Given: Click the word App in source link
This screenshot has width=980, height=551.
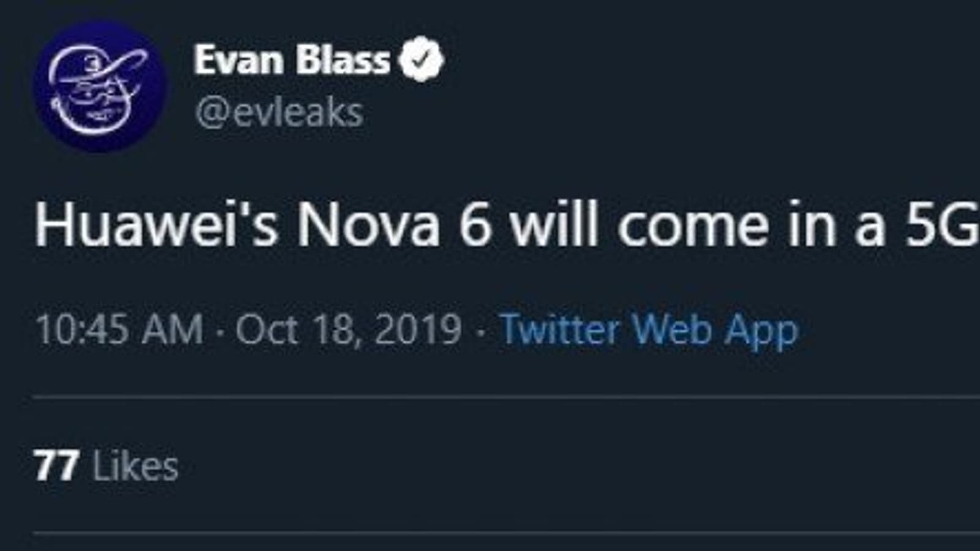Looking at the screenshot, I should pyautogui.click(x=761, y=331).
